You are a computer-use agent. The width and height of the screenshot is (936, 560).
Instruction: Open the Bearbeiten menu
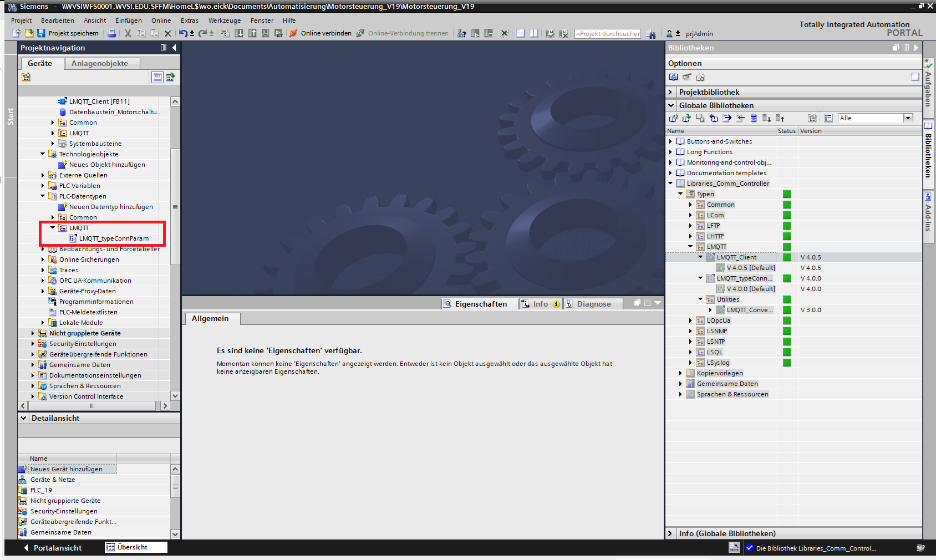57,21
